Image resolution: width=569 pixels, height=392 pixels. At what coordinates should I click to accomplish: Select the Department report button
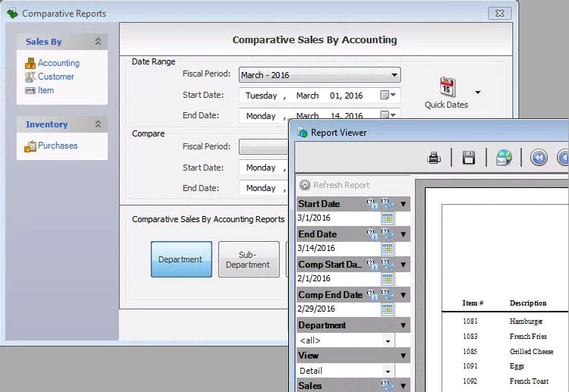point(181,259)
